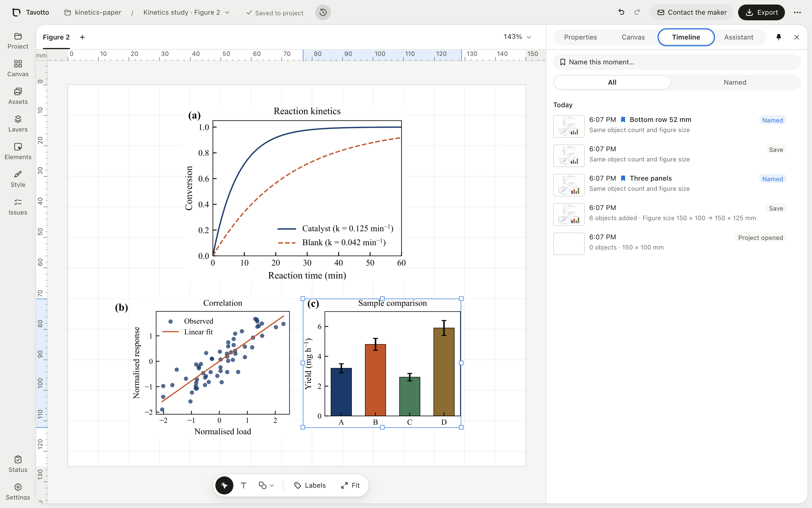The width and height of the screenshot is (812, 508).
Task: Show All timeline moments
Action: coord(612,82)
